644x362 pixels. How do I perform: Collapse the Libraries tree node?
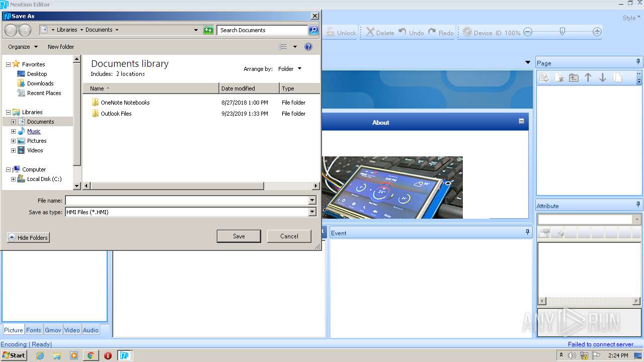pos(8,112)
